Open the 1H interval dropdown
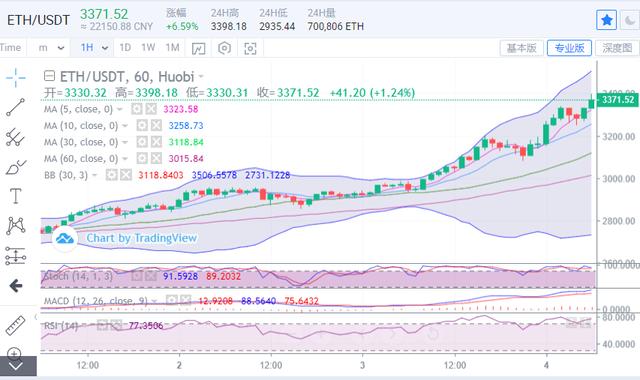 (94, 48)
